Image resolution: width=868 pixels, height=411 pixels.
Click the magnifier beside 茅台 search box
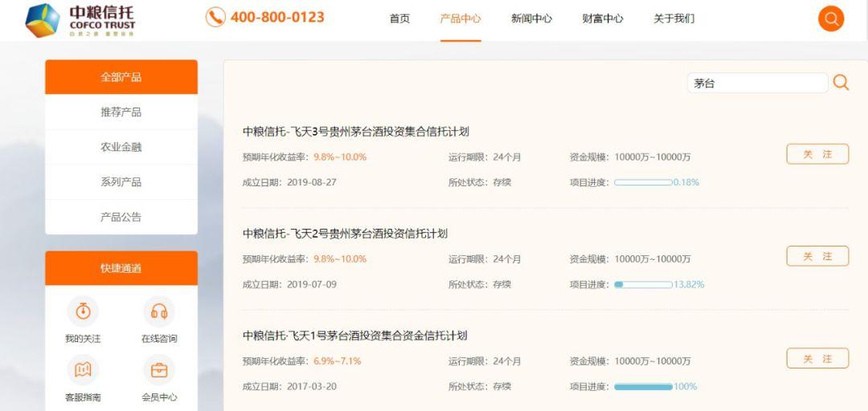point(841,83)
